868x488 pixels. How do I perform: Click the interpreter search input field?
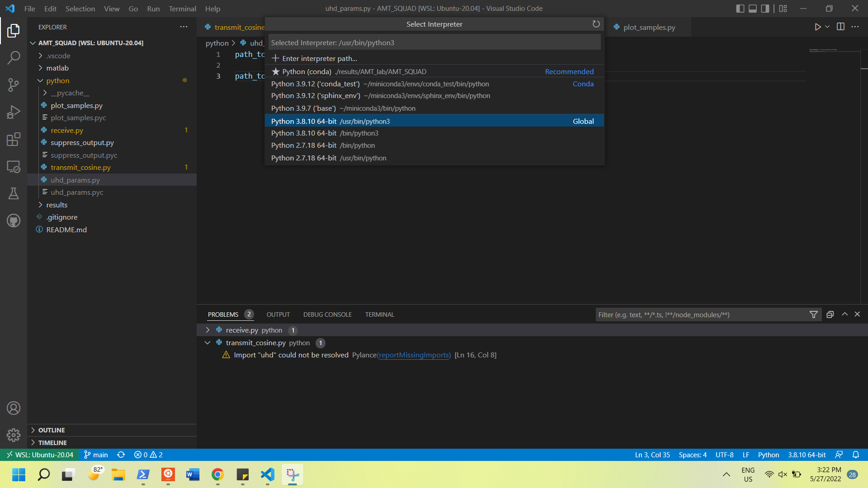pyautogui.click(x=434, y=42)
